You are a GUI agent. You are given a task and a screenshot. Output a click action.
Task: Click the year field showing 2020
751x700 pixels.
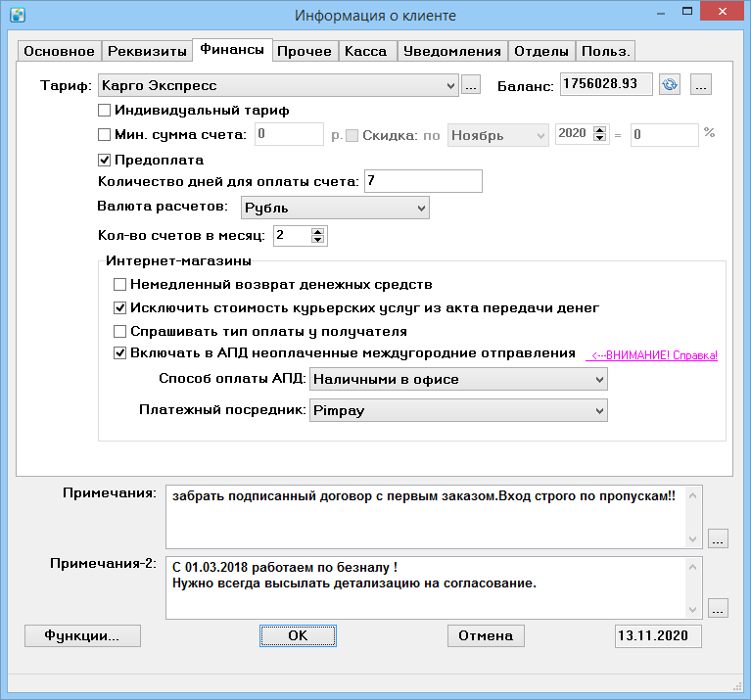tap(574, 133)
